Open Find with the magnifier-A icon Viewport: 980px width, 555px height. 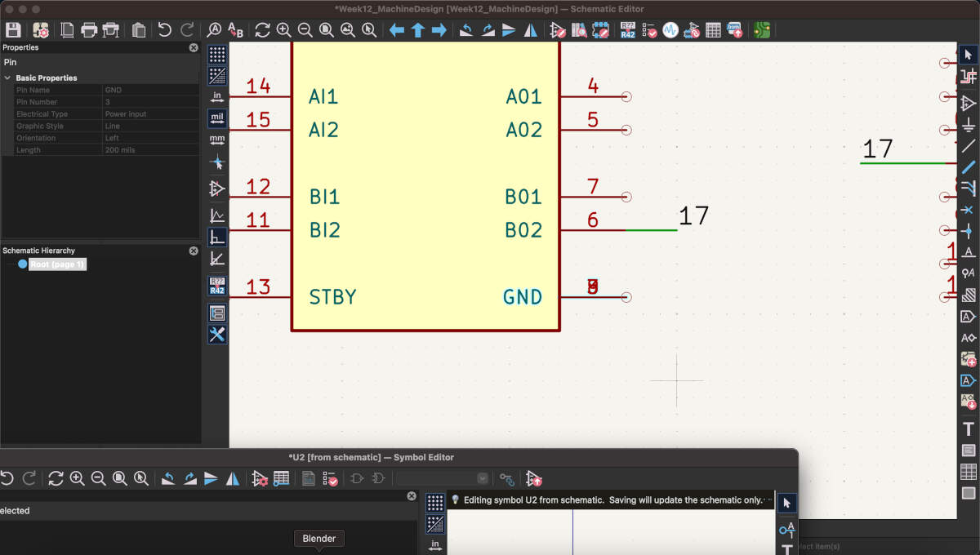point(214,30)
